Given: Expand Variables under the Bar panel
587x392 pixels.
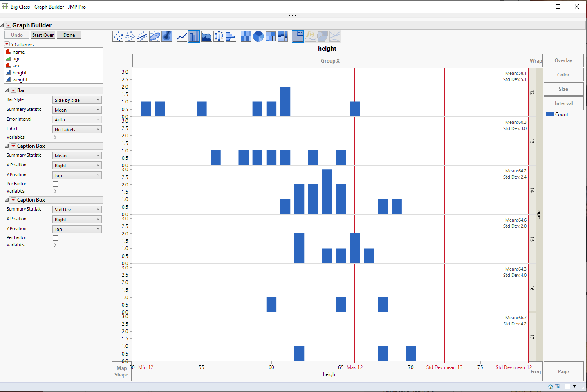Looking at the screenshot, I should [x=55, y=137].
